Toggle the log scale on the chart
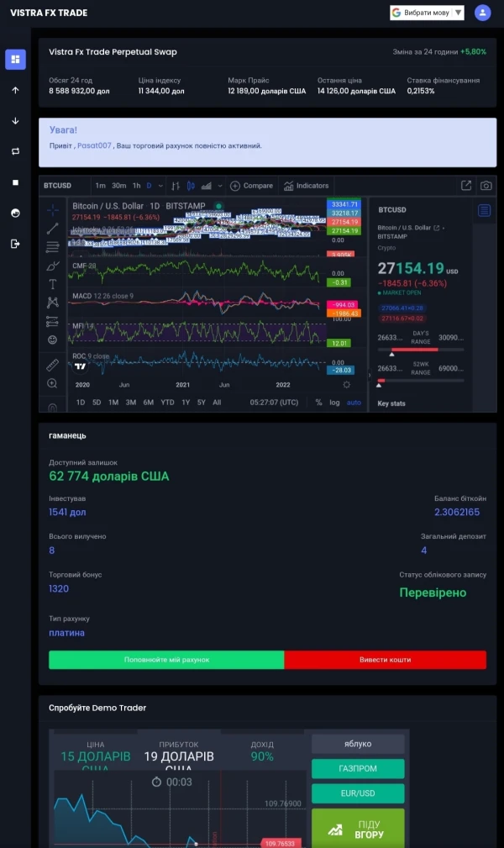 coord(334,403)
